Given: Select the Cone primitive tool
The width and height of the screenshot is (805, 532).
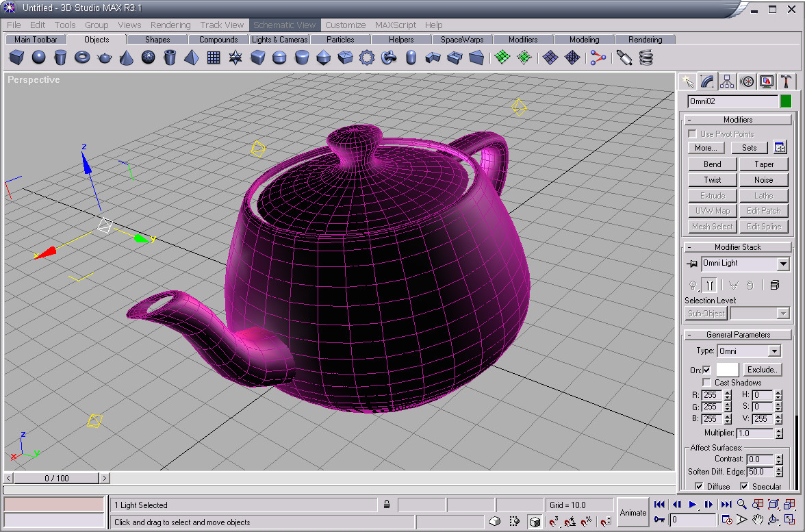Looking at the screenshot, I should (x=126, y=58).
